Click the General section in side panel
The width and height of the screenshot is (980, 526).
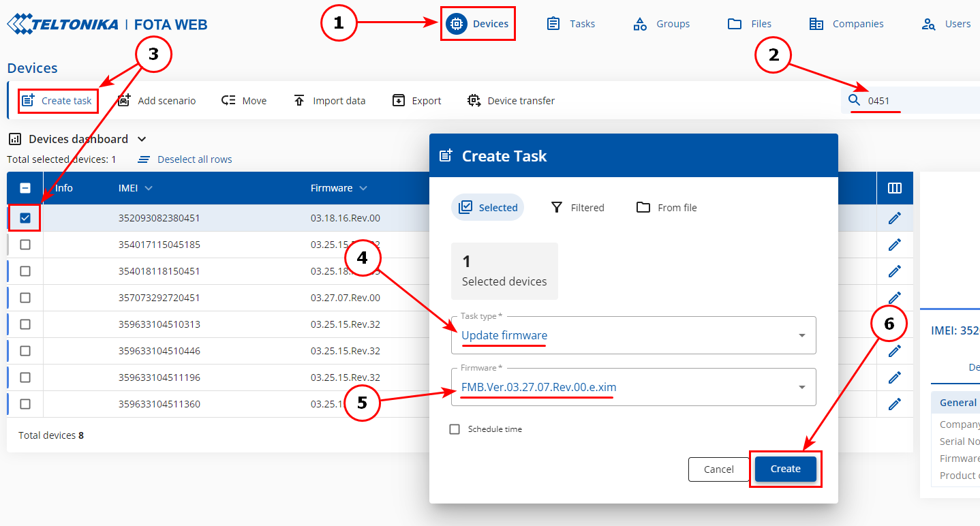pyautogui.click(x=955, y=403)
